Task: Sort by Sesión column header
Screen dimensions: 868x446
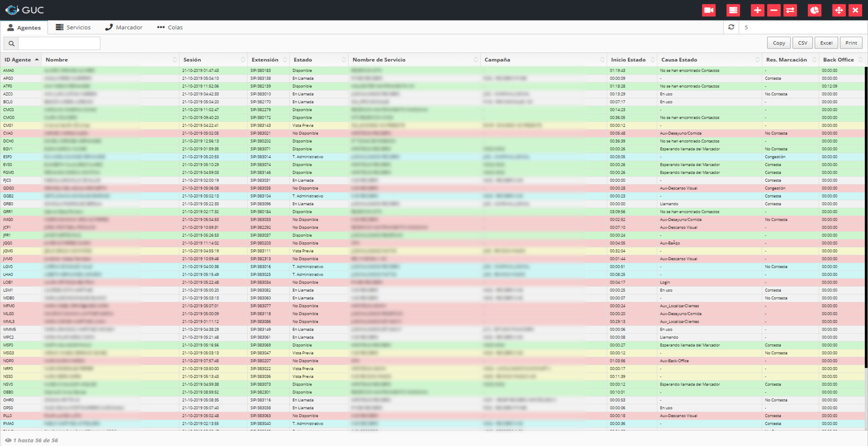Action: click(x=214, y=60)
